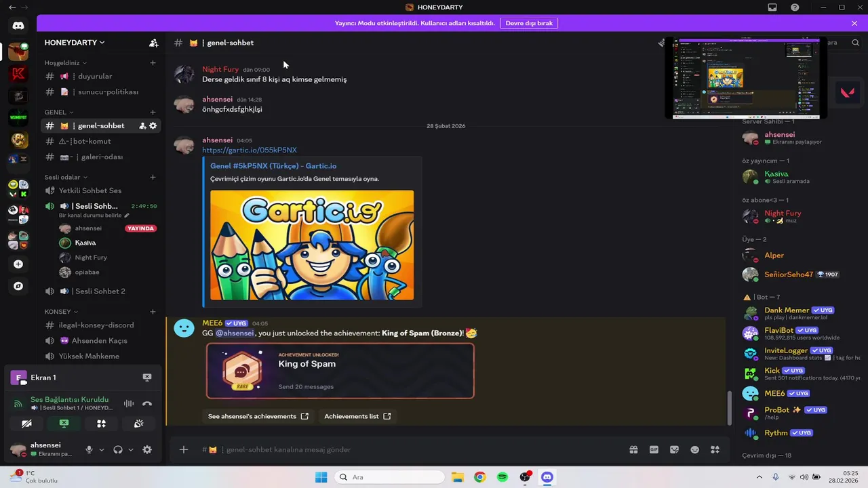Open ilegal-konsey-discord channel
This screenshot has height=488, width=868.
pos(101,325)
